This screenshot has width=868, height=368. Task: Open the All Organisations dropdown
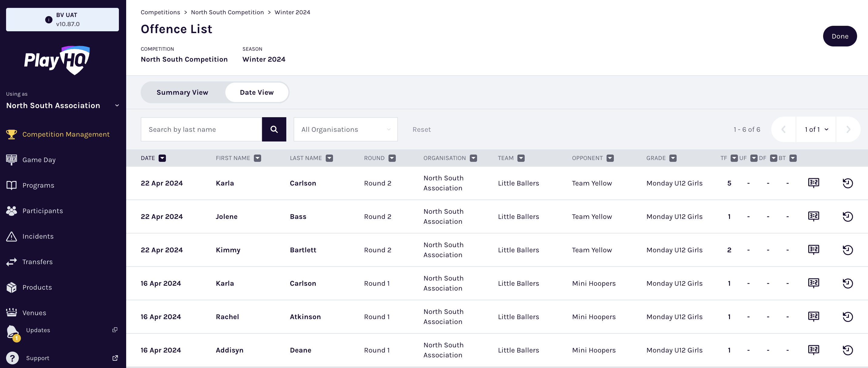click(345, 129)
